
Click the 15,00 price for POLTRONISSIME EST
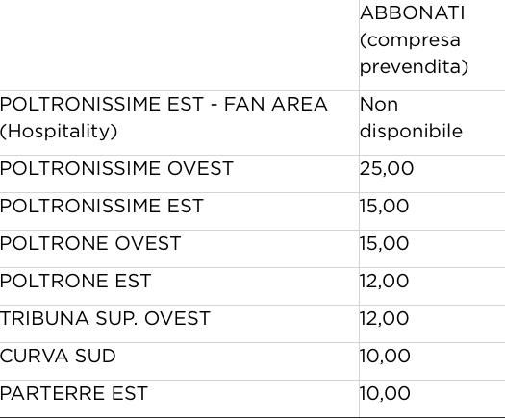[x=384, y=206]
